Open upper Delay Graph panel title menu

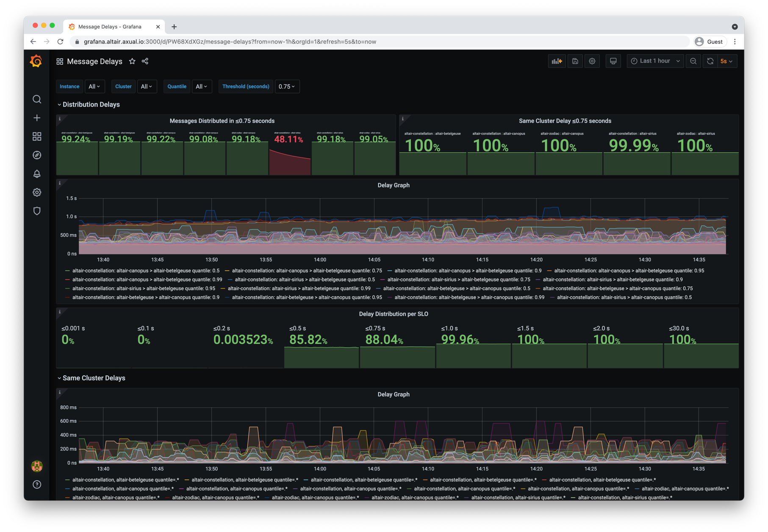(394, 186)
